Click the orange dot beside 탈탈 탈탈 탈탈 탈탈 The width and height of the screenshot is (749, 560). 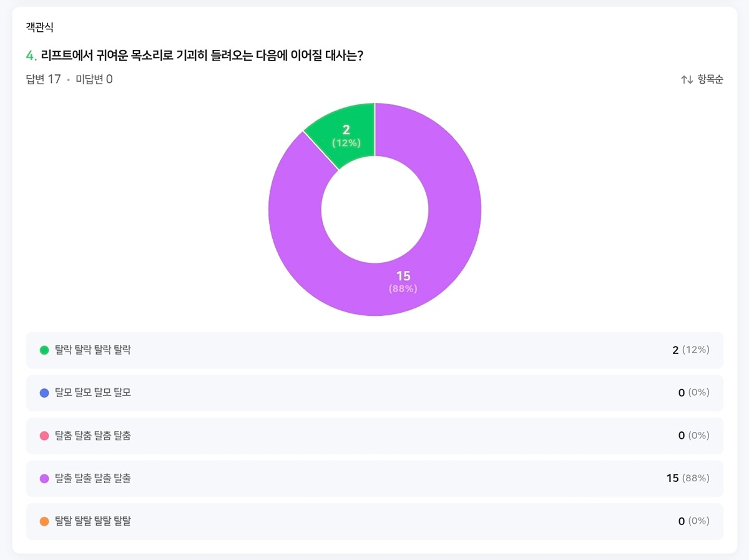[44, 521]
